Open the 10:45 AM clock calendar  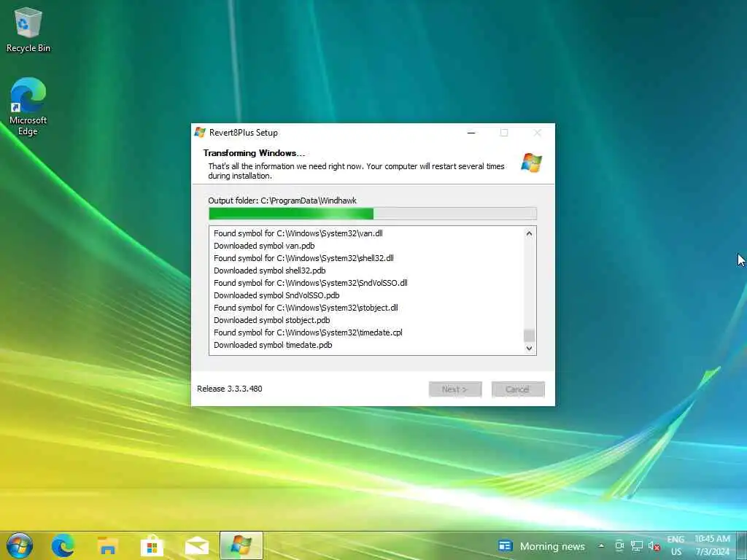pos(712,545)
